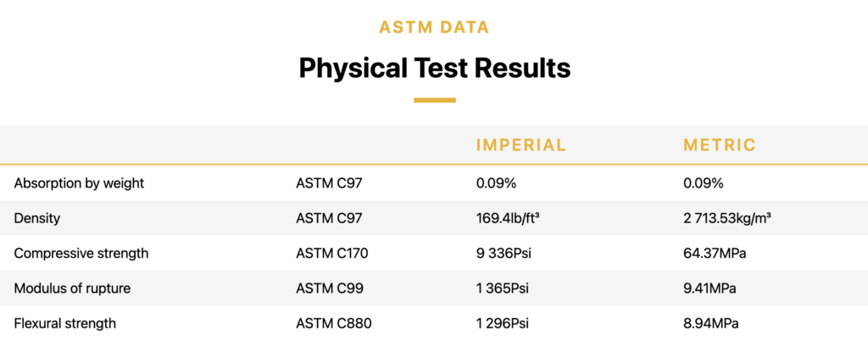
Task: Click the Absorption by weight row label
Action: (x=79, y=183)
